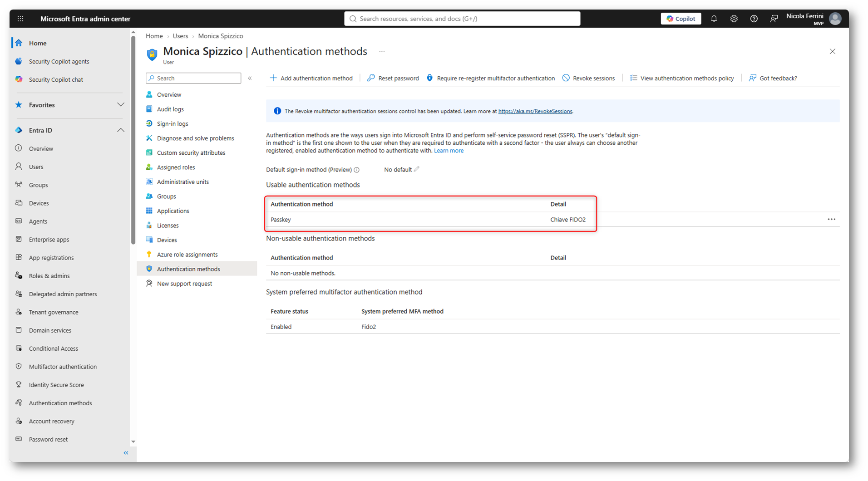Screen dimensions: 868x481
Task: Open row options ellipsis for Passkey
Action: pos(831,219)
